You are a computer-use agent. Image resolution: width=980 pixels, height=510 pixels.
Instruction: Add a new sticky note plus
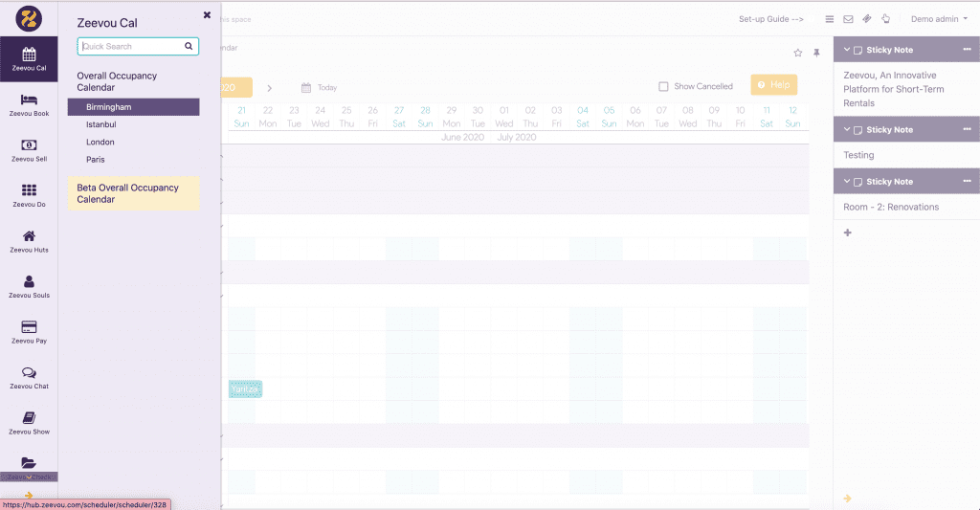[x=848, y=233]
